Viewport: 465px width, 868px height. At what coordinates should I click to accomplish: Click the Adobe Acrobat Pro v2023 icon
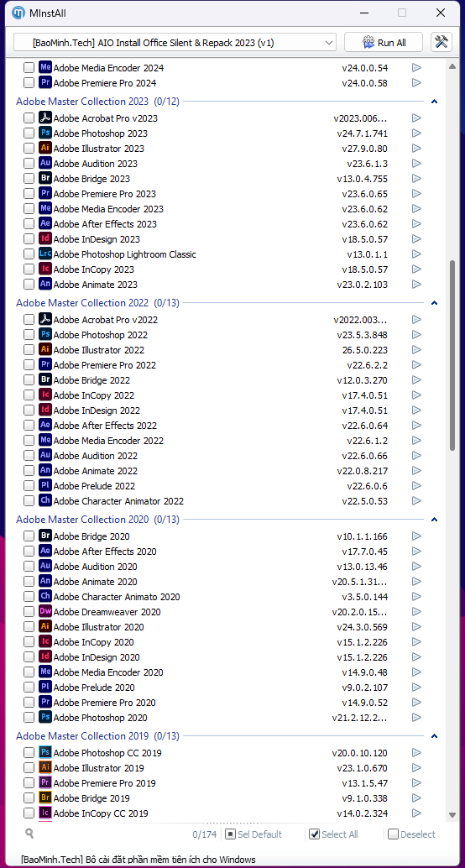[x=45, y=118]
